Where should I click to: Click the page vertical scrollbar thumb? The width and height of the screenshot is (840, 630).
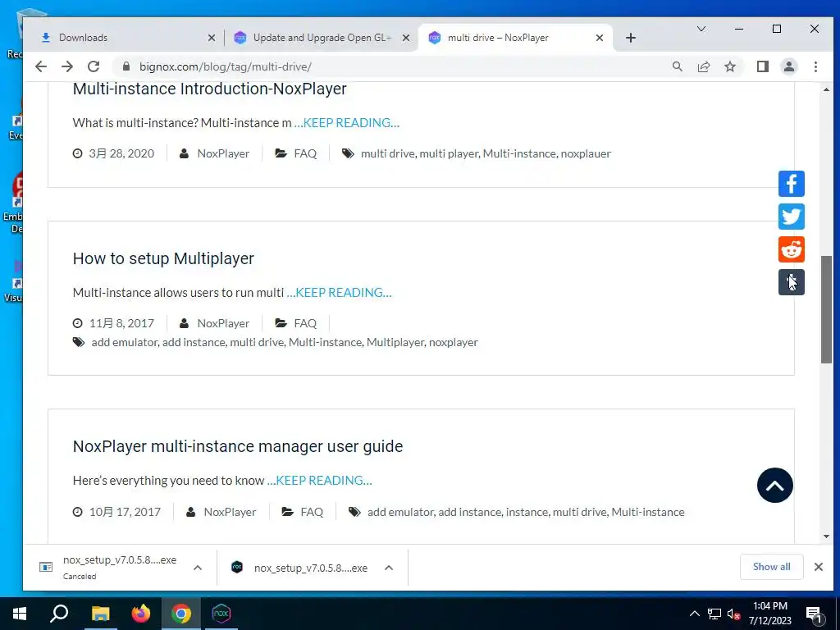tap(826, 309)
